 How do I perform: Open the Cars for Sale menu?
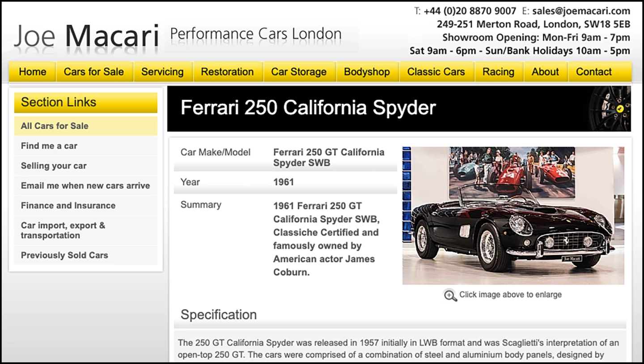(94, 72)
